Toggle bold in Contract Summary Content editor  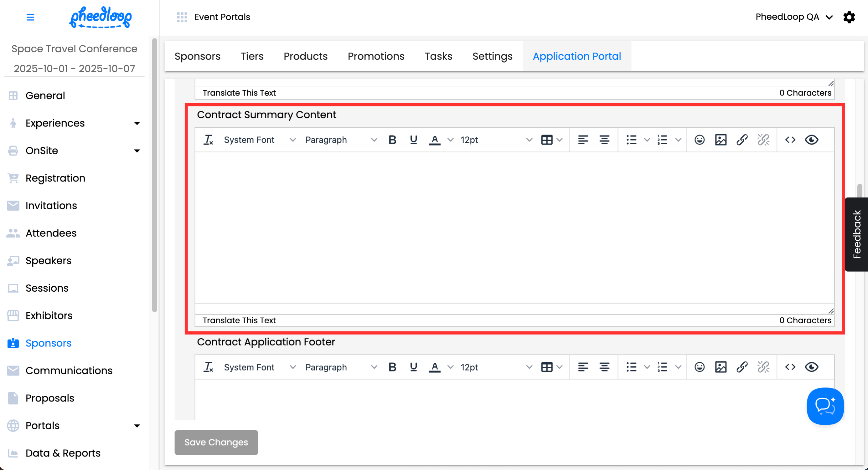(x=392, y=140)
